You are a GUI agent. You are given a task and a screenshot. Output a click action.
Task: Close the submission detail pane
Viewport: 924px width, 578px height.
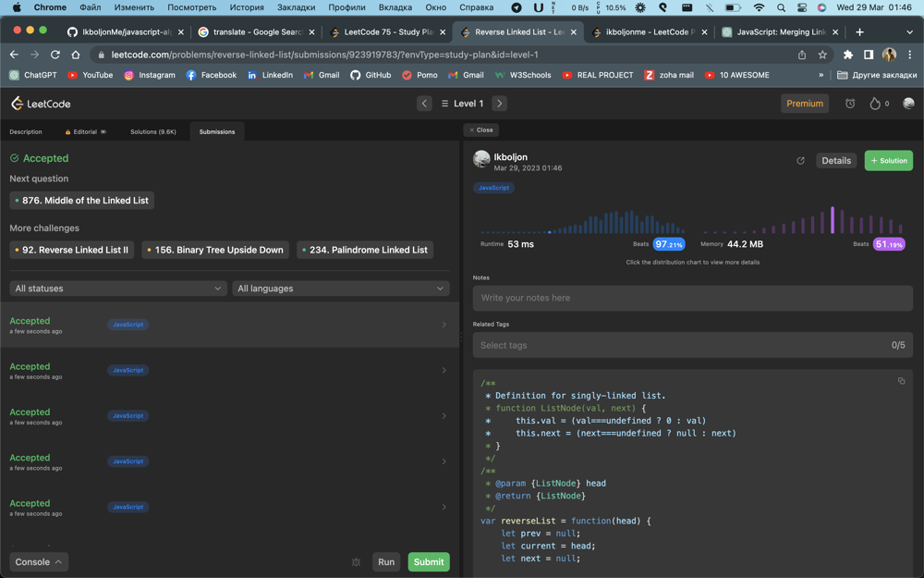pyautogui.click(x=480, y=129)
